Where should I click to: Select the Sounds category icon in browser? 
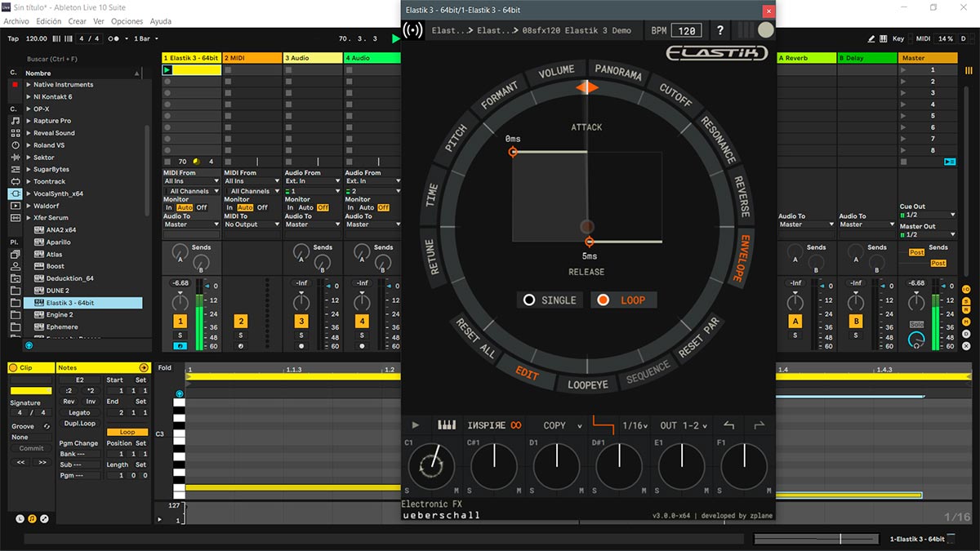(15, 121)
